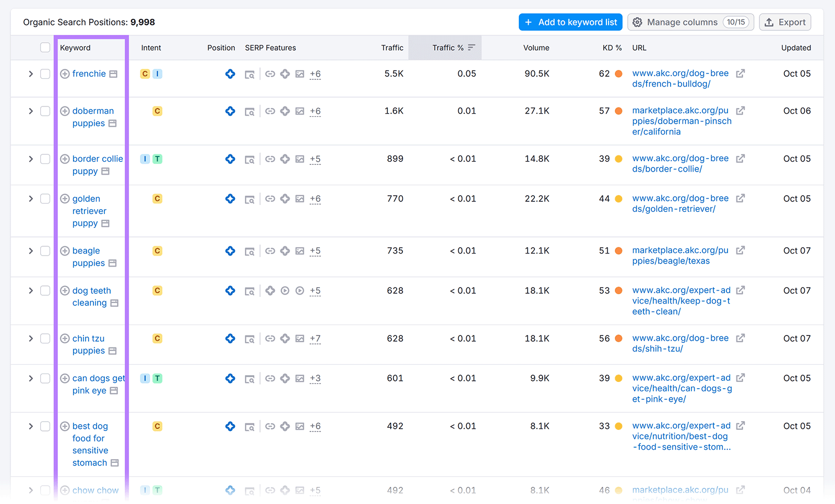Select the checkbox for the "frenchie" row
The image size is (835, 504).
coord(45,74)
